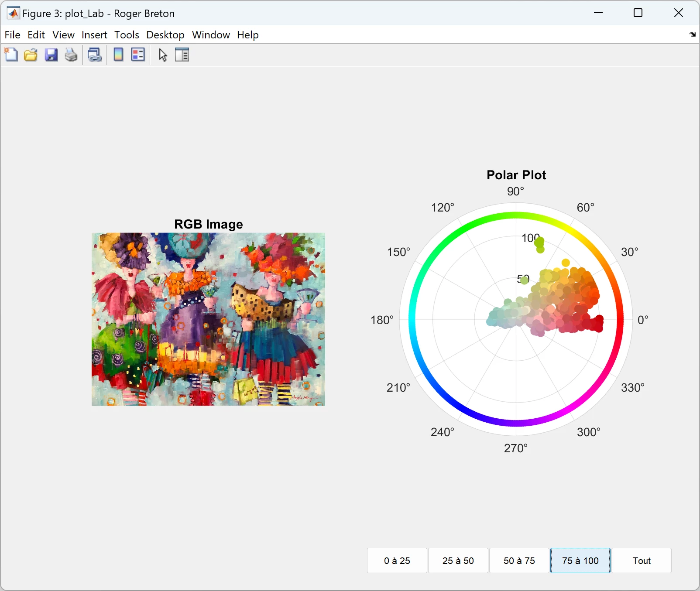Viewport: 700px width, 591px height.
Task: Open the Insert menu
Action: coord(94,35)
